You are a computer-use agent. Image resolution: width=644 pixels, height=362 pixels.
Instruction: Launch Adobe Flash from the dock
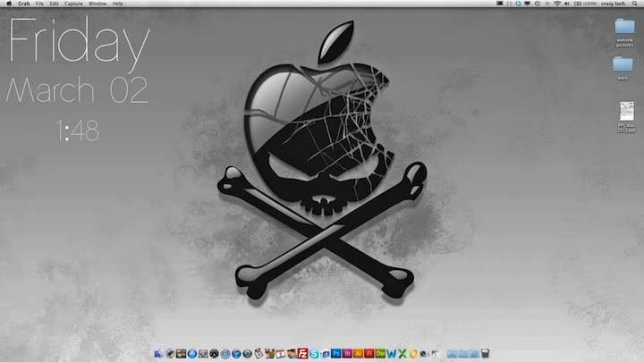pos(369,353)
